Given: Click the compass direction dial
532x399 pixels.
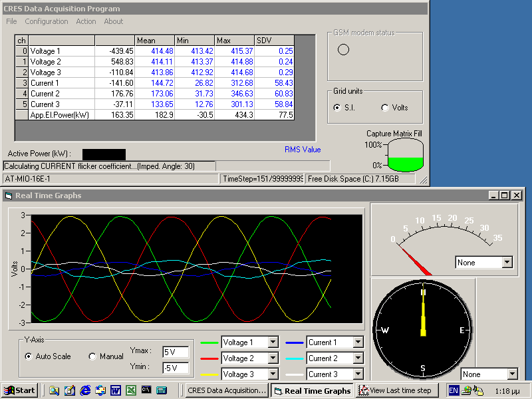Looking at the screenshot, I should [422, 329].
